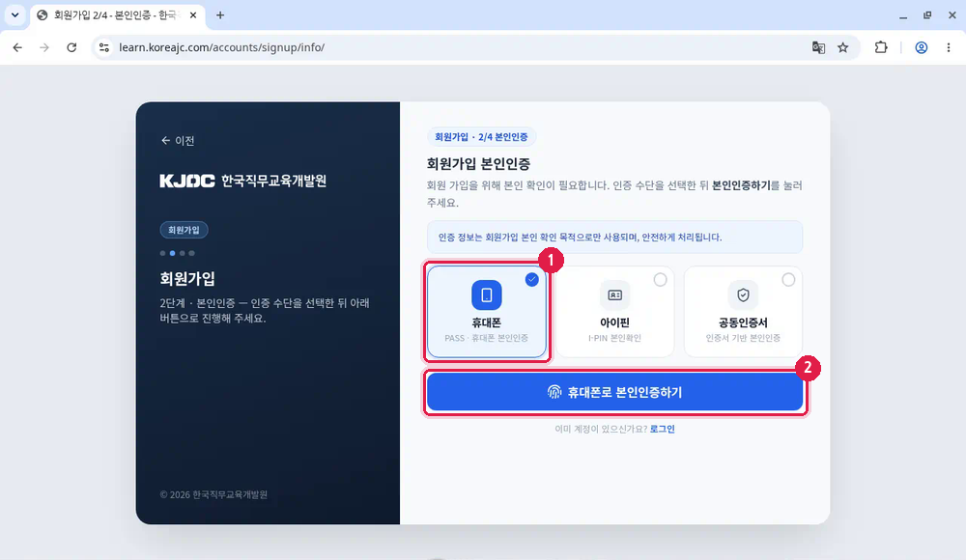Open the tab search dropdown arrow
Screen dimensions: 966x560
(14, 15)
